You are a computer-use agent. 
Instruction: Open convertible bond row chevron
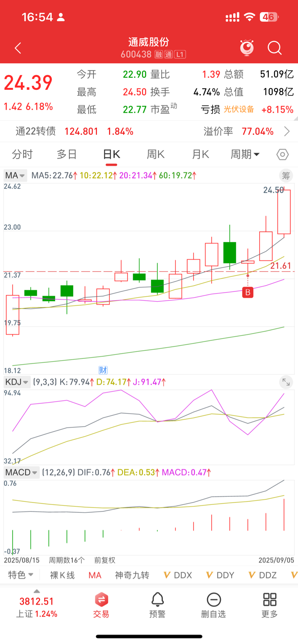click(287, 131)
